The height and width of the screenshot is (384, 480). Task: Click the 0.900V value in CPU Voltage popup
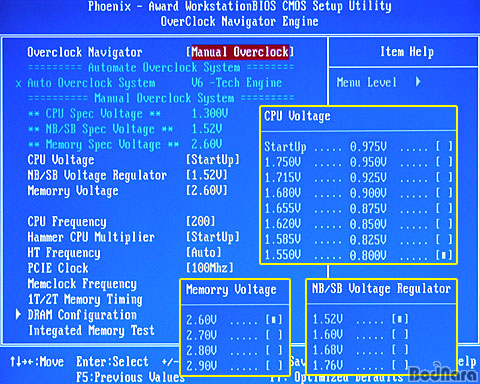click(x=368, y=193)
